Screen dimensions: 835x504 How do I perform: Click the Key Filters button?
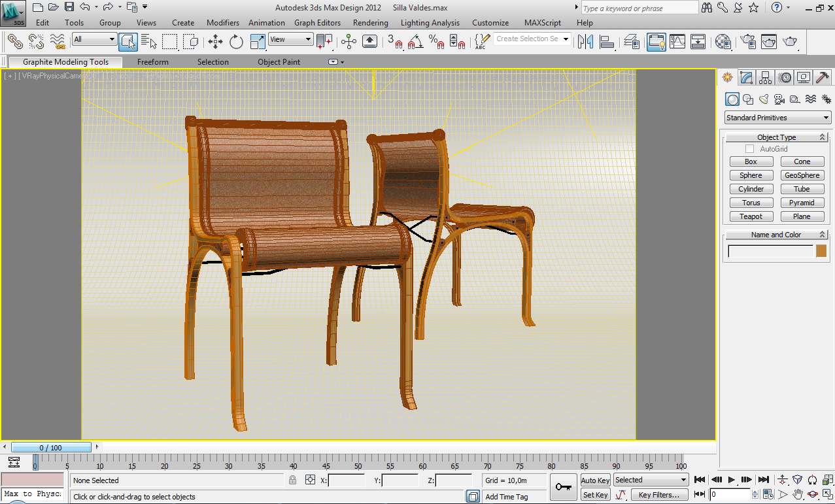click(x=660, y=495)
